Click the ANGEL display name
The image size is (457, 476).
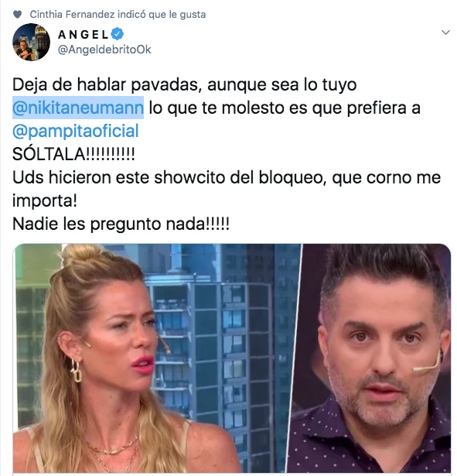tap(83, 34)
